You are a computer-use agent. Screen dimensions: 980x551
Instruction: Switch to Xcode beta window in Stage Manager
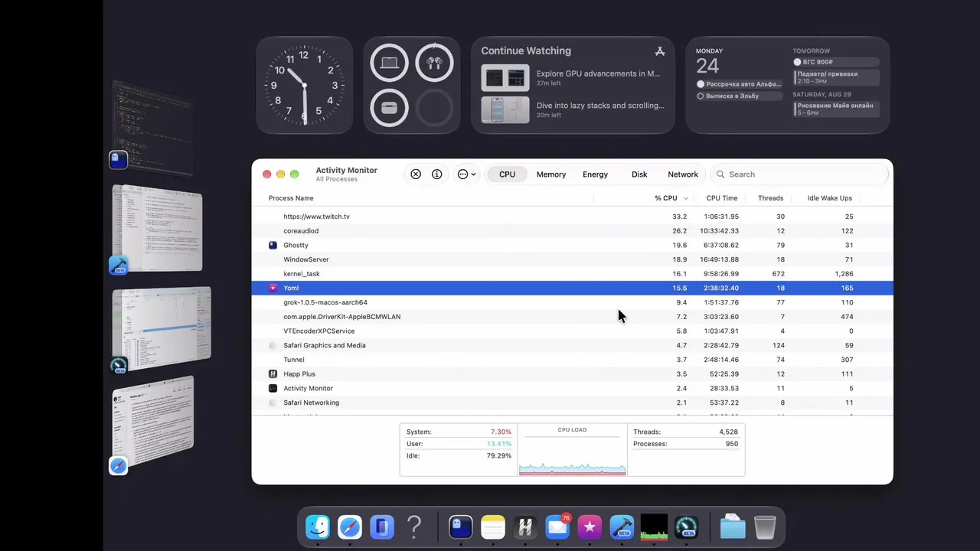pos(156,230)
